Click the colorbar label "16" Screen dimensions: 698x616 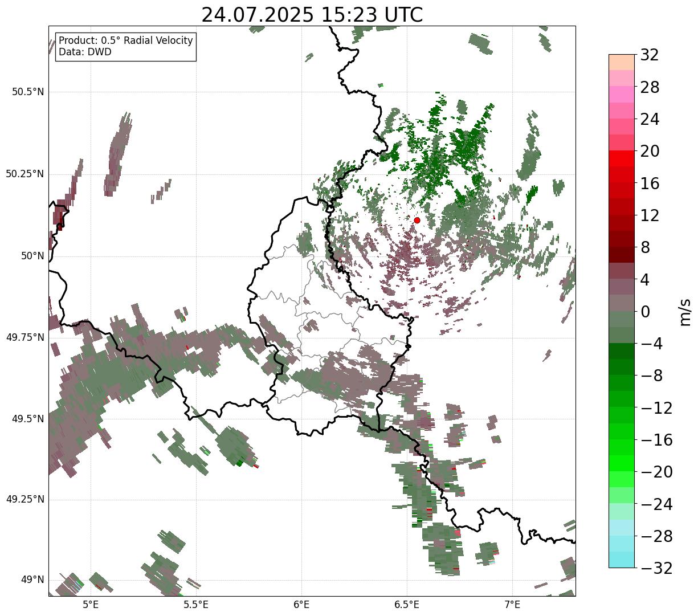pos(650,183)
